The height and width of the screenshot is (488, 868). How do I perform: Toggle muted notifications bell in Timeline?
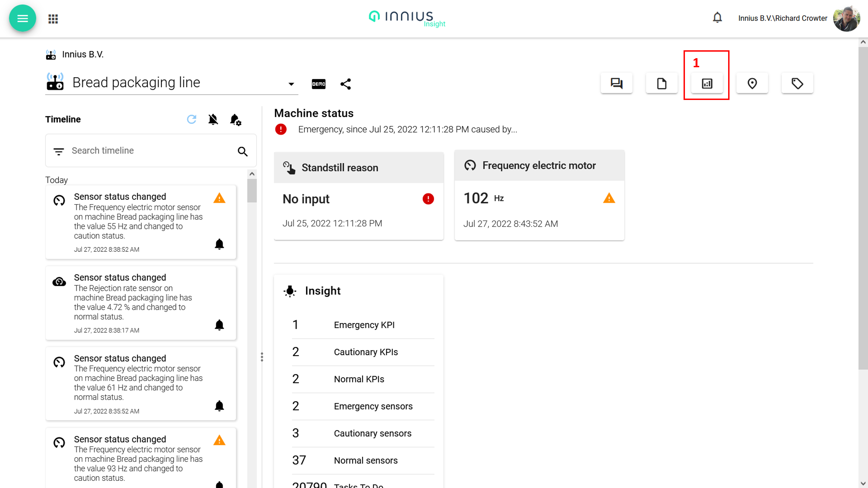tap(213, 119)
